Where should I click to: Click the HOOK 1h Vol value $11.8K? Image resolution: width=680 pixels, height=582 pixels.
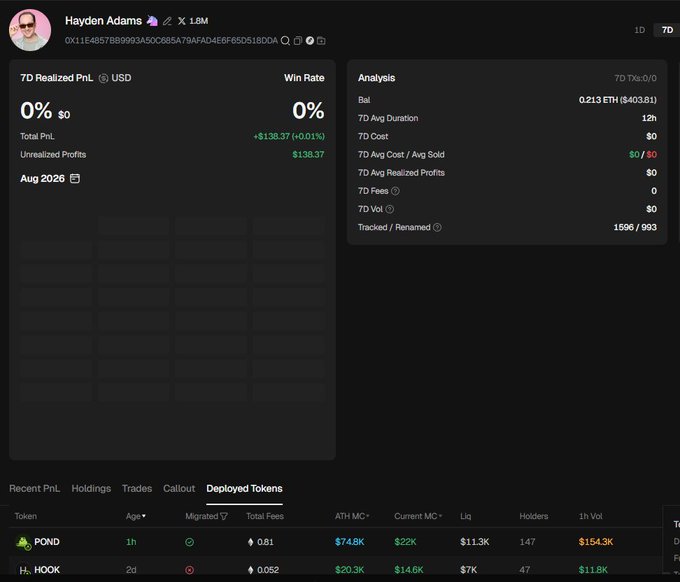(x=593, y=570)
